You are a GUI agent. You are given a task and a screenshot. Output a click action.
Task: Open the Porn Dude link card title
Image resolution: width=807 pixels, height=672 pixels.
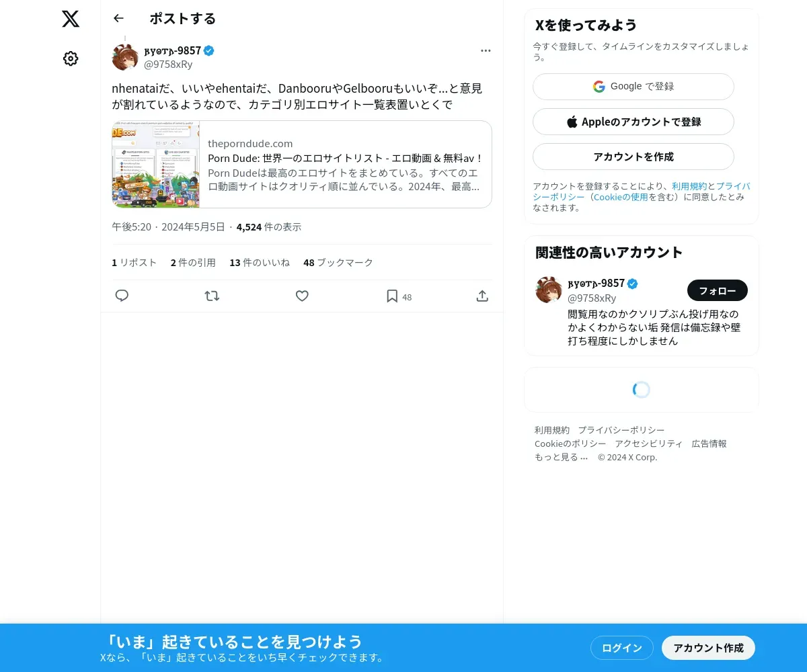(x=346, y=158)
